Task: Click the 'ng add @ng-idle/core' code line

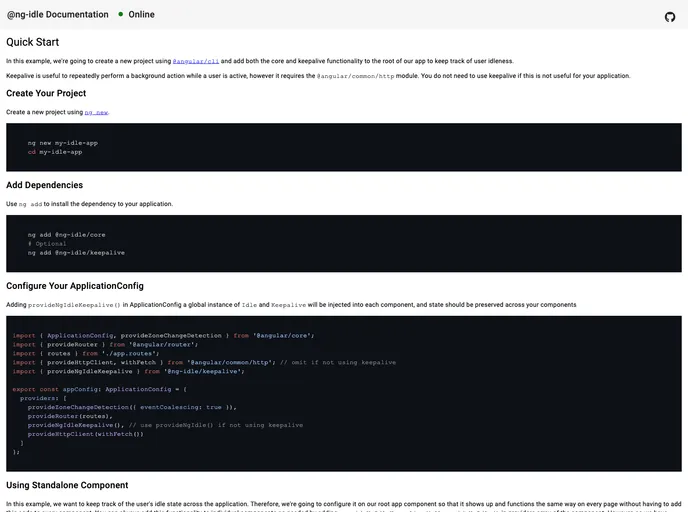Action: 66,234
